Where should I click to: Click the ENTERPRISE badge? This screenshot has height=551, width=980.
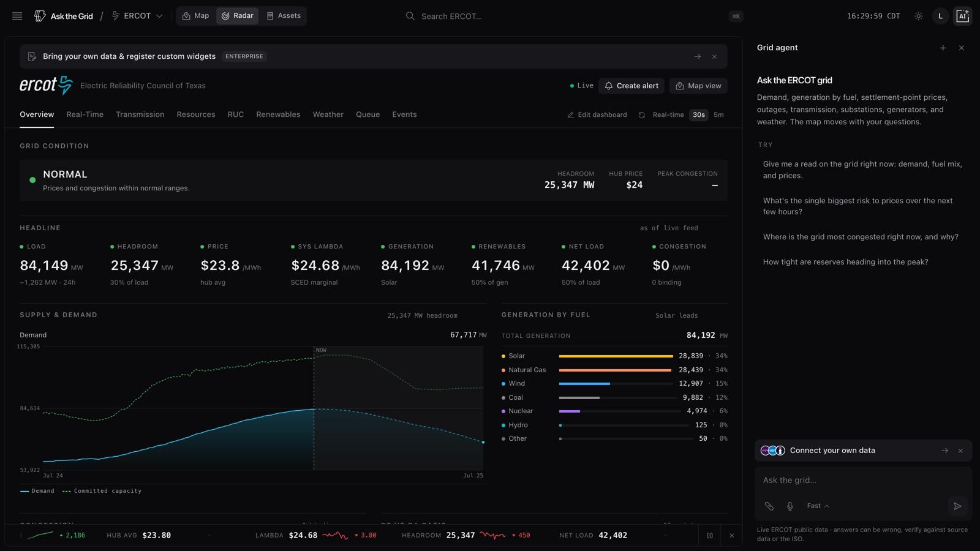[244, 56]
